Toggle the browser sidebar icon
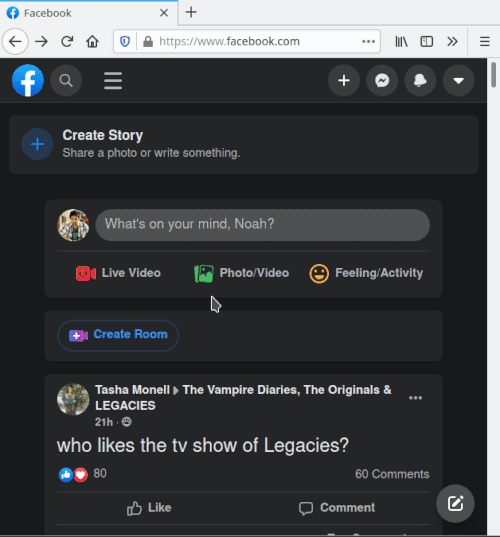The image size is (500, 537). click(x=427, y=41)
